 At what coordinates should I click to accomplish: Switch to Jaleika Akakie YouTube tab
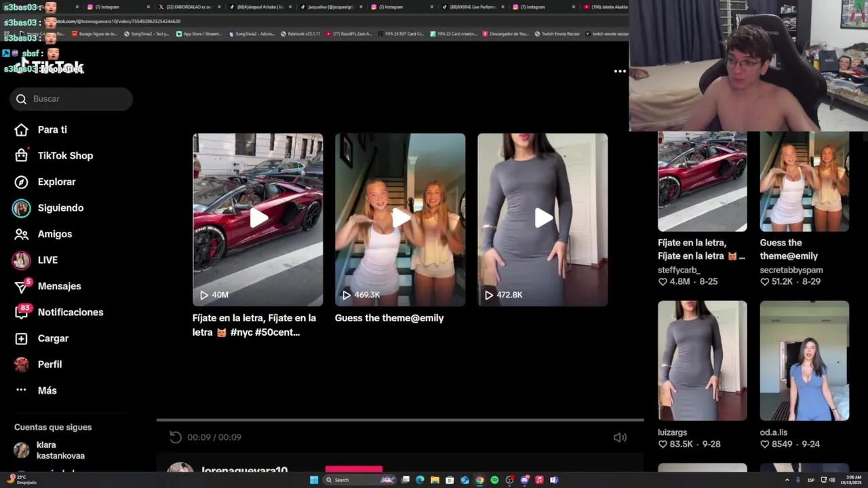point(605,7)
